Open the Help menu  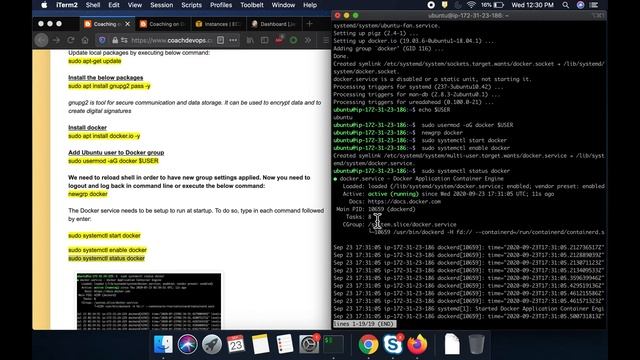(310, 5)
